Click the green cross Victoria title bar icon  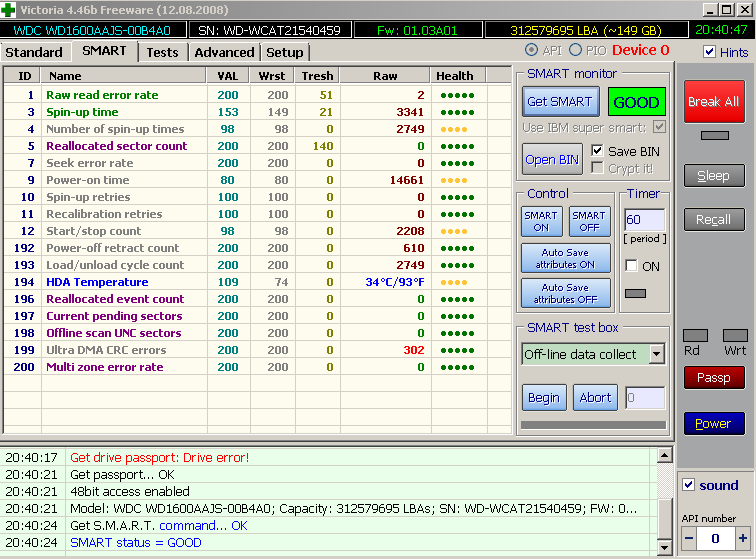(8, 10)
